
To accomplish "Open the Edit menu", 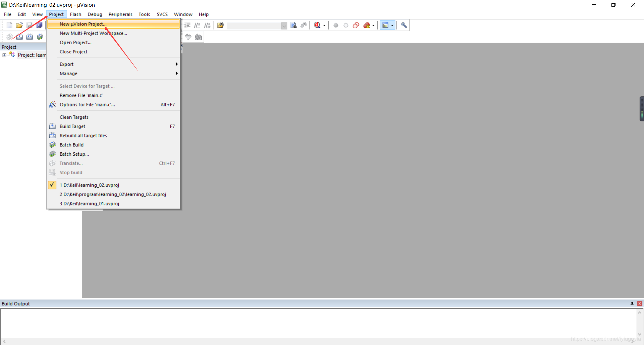I will coord(22,14).
